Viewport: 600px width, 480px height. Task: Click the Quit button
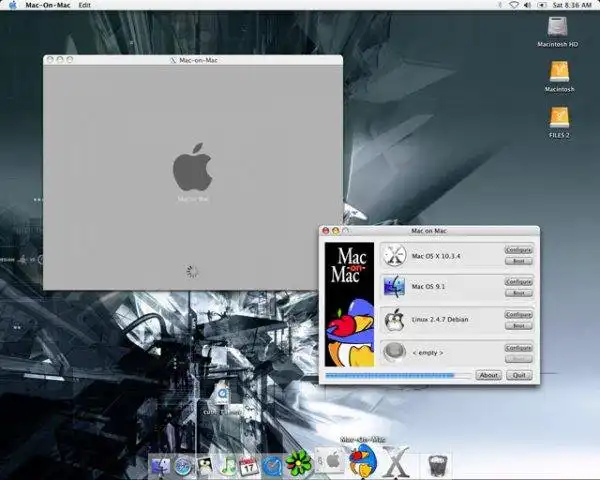click(x=519, y=375)
